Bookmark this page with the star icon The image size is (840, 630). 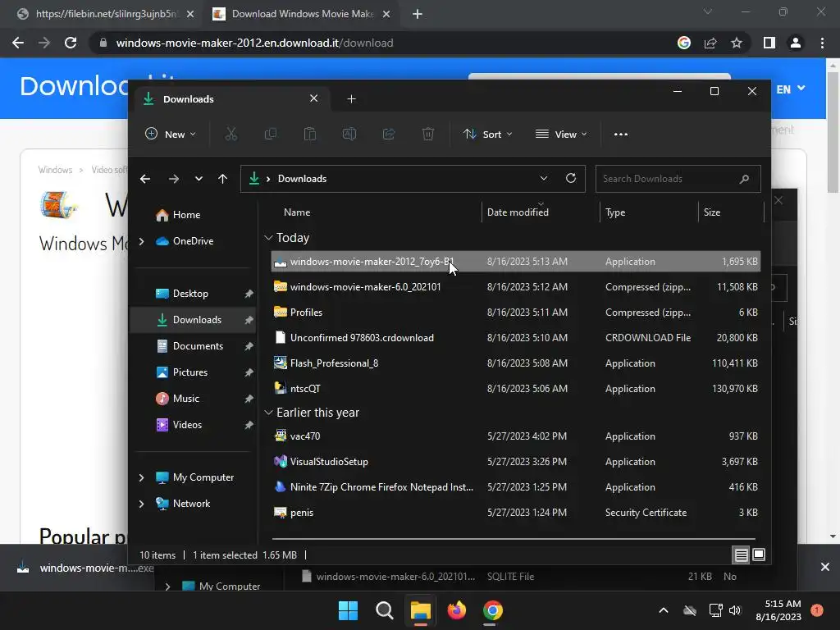pyautogui.click(x=737, y=43)
